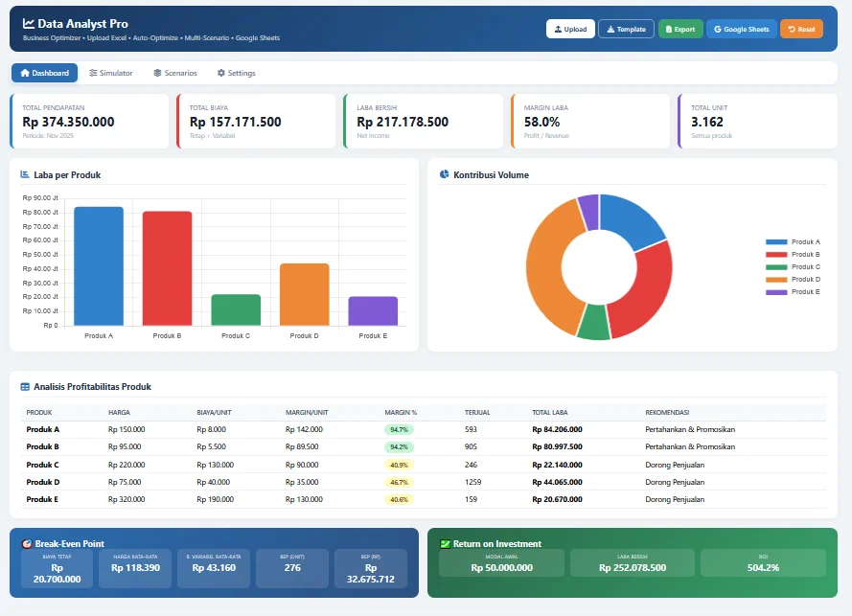Toggle Produk A in chart legend
The image size is (852, 616).
(793, 241)
